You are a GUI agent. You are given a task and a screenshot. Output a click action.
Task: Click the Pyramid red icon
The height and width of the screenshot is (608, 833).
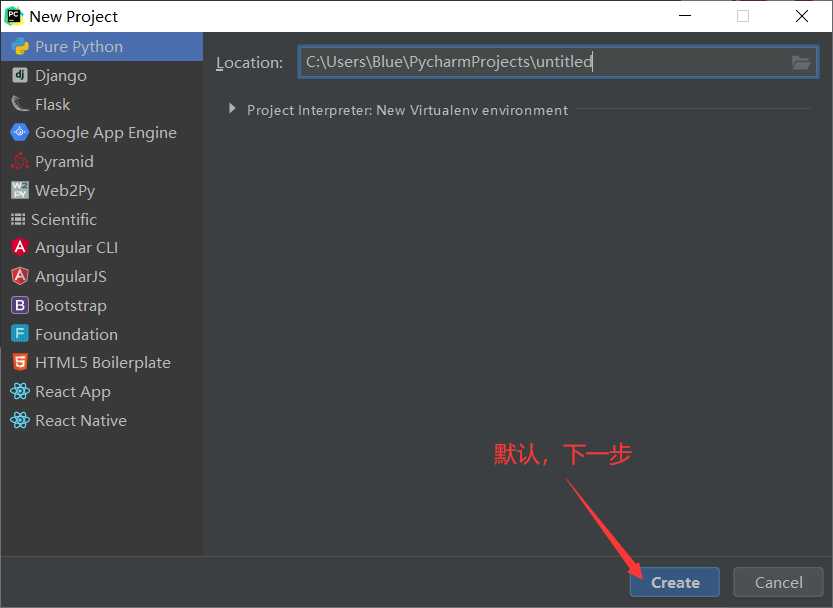20,161
